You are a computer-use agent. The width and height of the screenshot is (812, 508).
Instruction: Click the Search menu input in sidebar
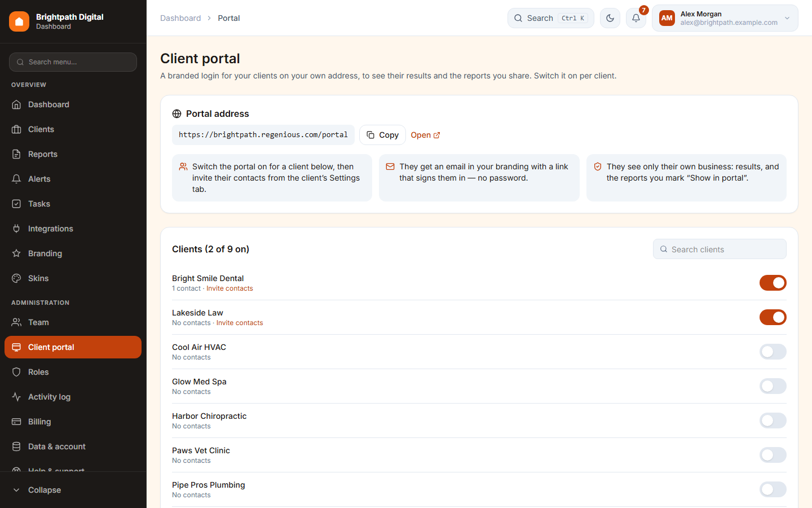pyautogui.click(x=73, y=62)
